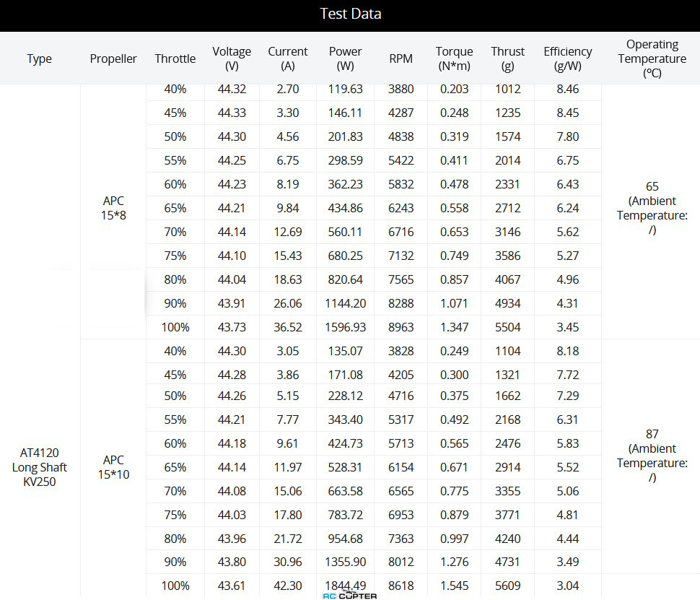Screen dimensions: 700x600
Task: Select voltage value 44.32
Action: (x=232, y=89)
